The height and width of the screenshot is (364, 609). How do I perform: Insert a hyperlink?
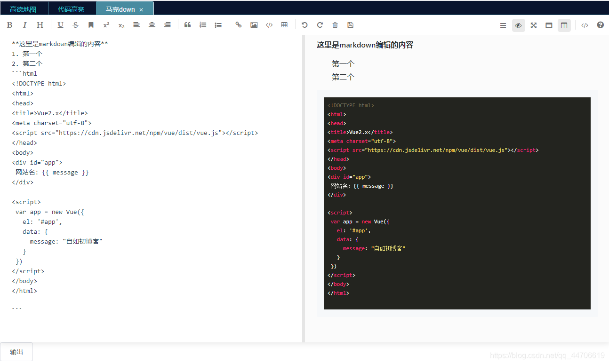(239, 25)
